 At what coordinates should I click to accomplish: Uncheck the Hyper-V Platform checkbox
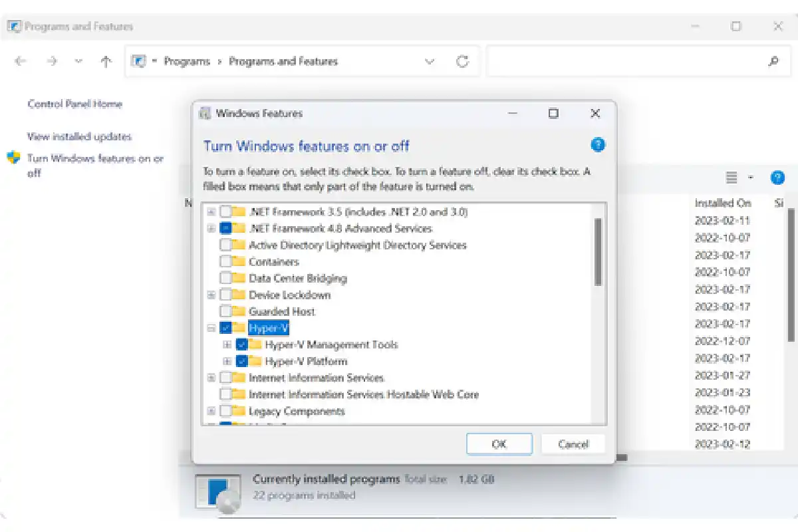click(x=242, y=361)
